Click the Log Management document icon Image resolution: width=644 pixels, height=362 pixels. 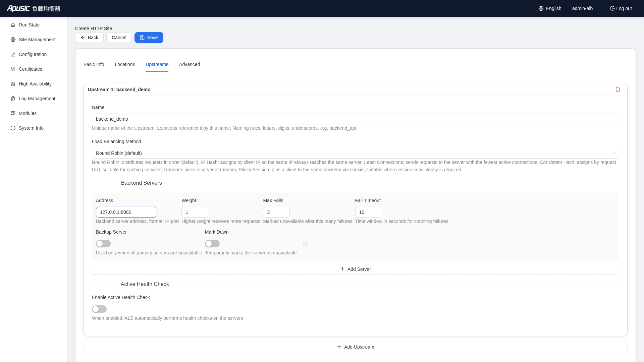(x=13, y=99)
